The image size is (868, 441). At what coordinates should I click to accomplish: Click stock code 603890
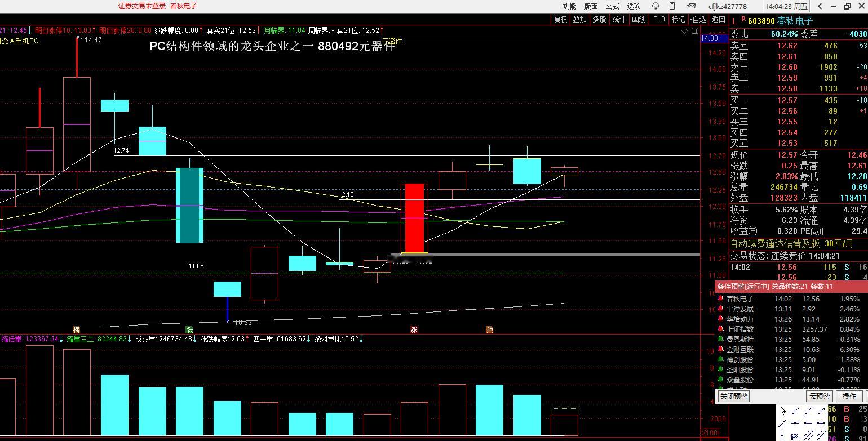pos(761,21)
